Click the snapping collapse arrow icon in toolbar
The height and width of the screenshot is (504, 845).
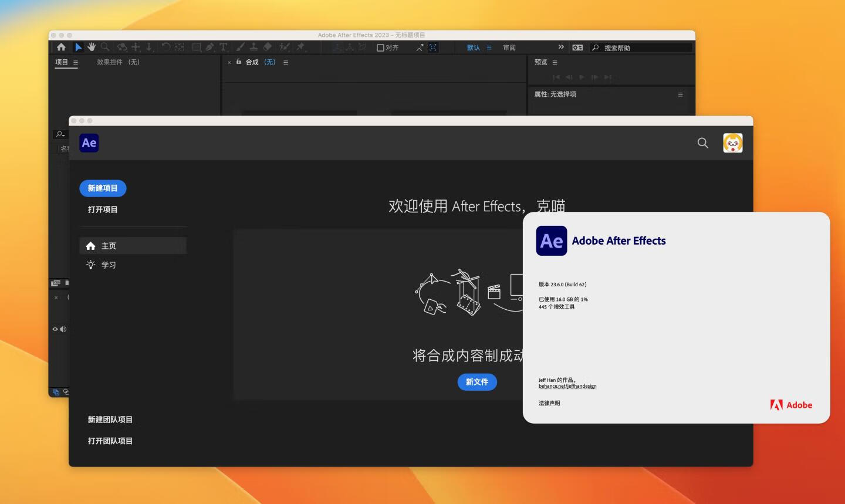420,48
